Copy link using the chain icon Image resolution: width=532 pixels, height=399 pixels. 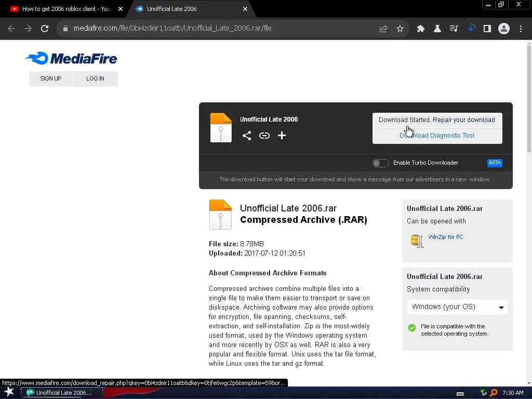264,136
